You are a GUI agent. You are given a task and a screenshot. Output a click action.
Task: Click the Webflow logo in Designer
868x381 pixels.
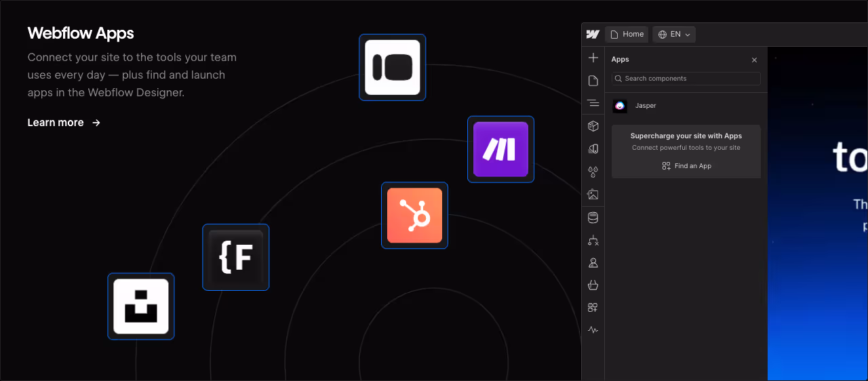click(593, 35)
